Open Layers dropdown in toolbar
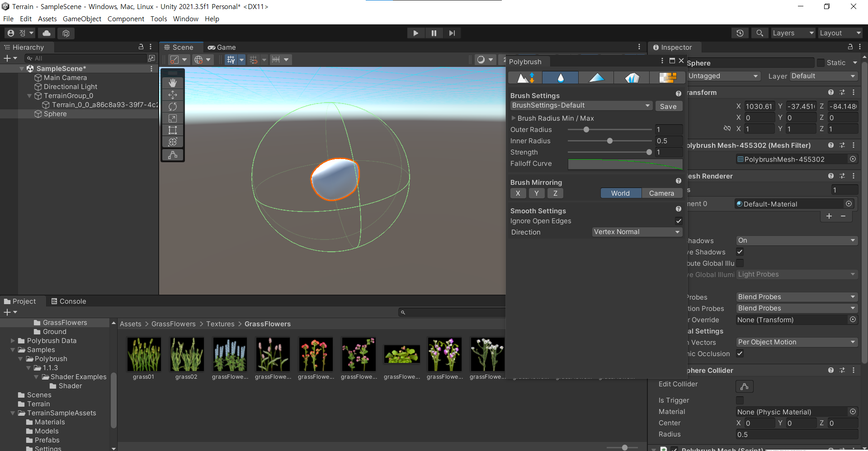Viewport: 868px width, 451px height. [x=793, y=33]
